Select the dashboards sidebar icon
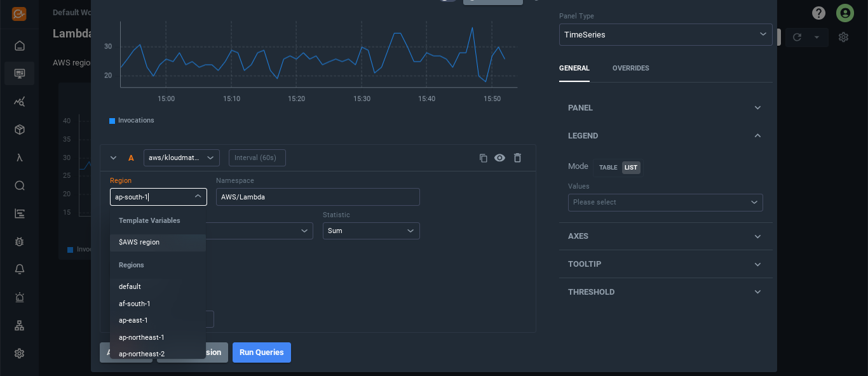This screenshot has height=376, width=868. click(19, 73)
